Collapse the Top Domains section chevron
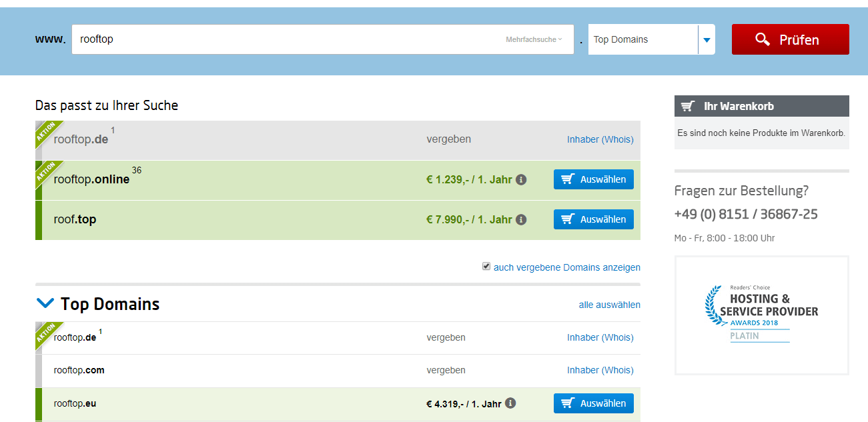 tap(45, 303)
